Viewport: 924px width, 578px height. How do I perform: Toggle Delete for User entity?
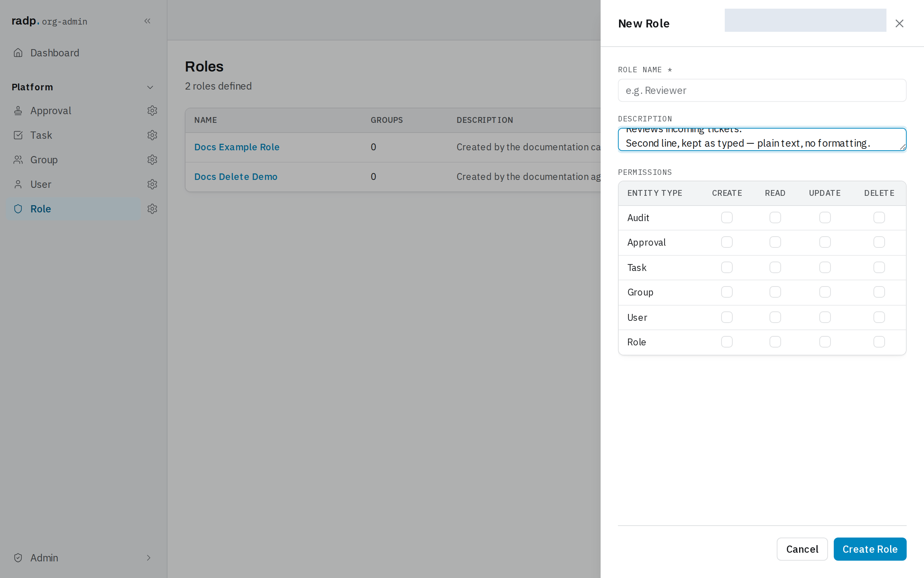(879, 317)
